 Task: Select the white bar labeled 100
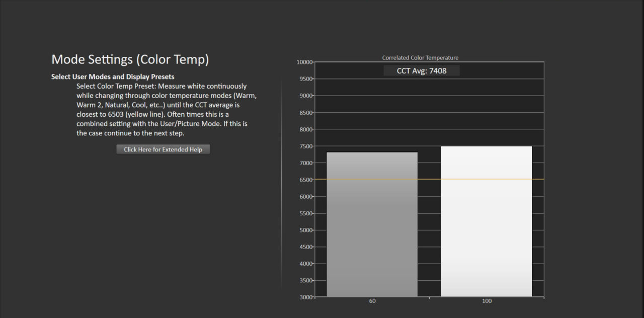[x=487, y=221]
